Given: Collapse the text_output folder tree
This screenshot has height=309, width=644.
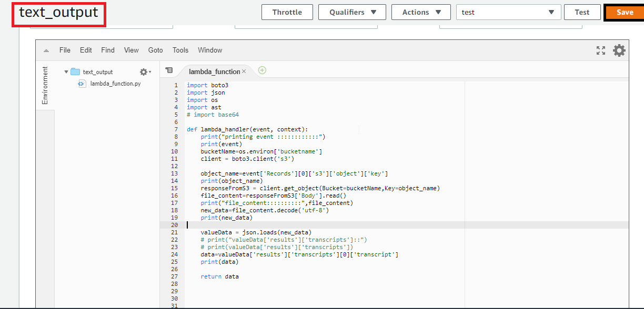Looking at the screenshot, I should pyautogui.click(x=66, y=71).
